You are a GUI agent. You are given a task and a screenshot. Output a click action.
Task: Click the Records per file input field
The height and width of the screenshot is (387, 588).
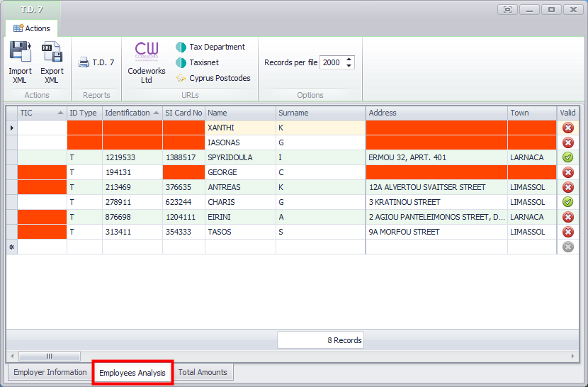click(x=332, y=62)
